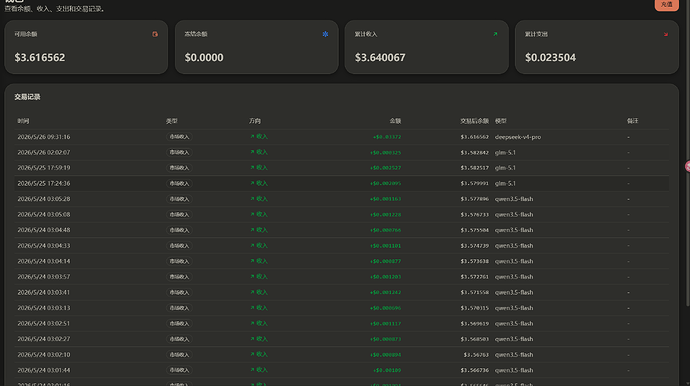Image resolution: width=690 pixels, height=386 pixels.
Task: Select the total expense value $0.023504
Action: 550,58
